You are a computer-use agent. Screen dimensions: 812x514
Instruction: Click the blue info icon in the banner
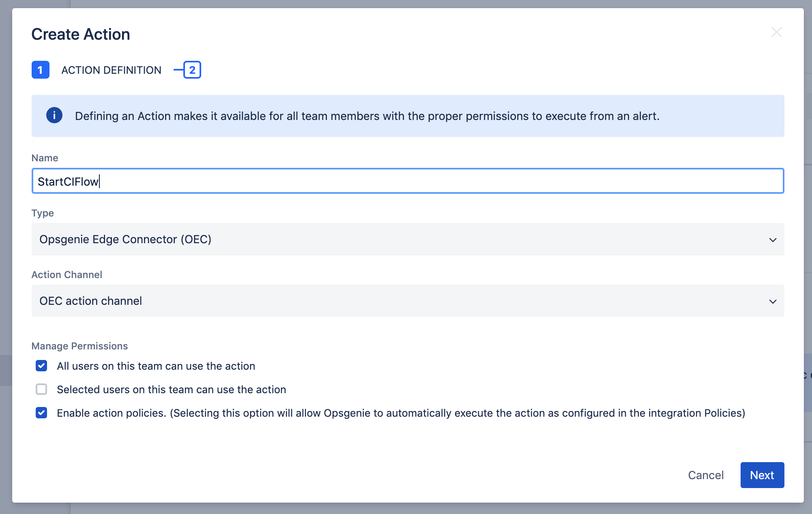coord(54,116)
